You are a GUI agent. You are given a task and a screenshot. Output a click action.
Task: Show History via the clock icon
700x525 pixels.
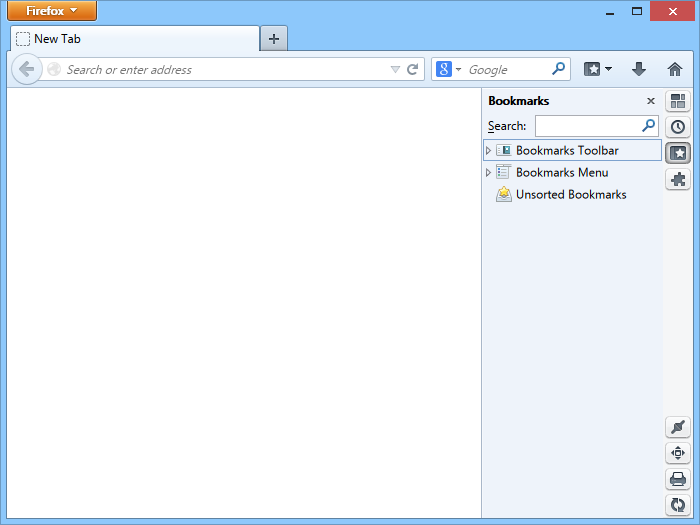[678, 127]
